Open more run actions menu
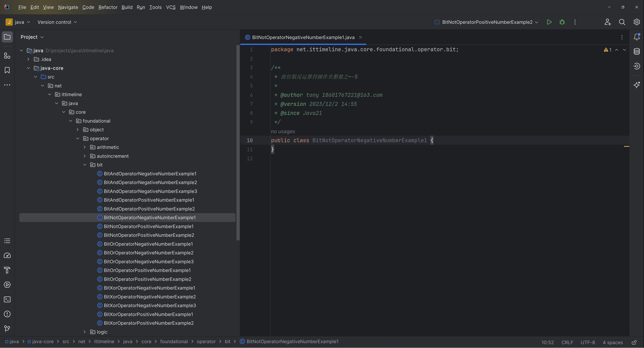Screen dimensions: 644x348 click(575, 22)
